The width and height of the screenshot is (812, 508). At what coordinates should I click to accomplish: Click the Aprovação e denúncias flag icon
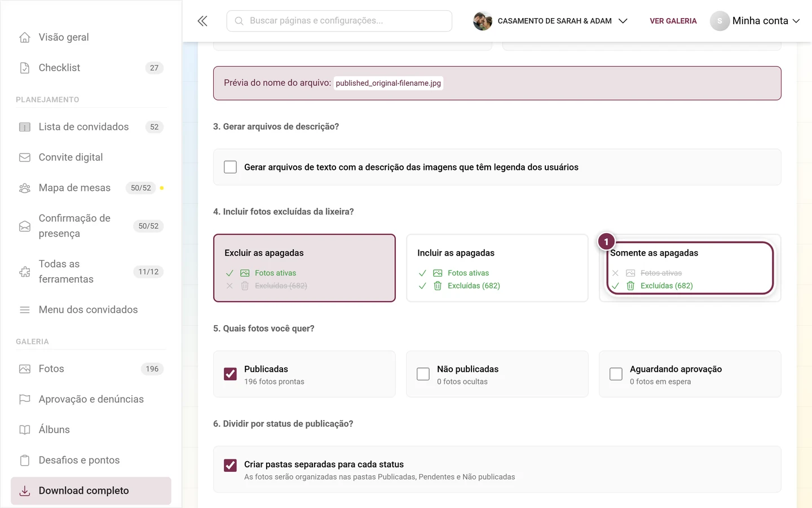[25, 400]
